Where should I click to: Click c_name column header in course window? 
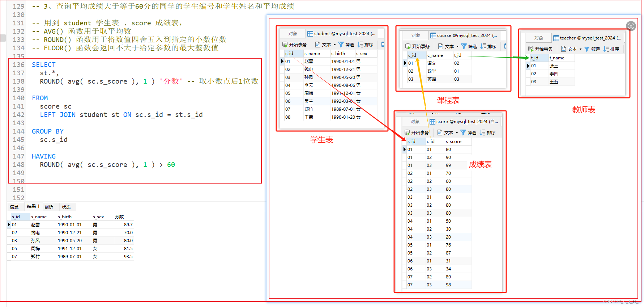(440, 55)
